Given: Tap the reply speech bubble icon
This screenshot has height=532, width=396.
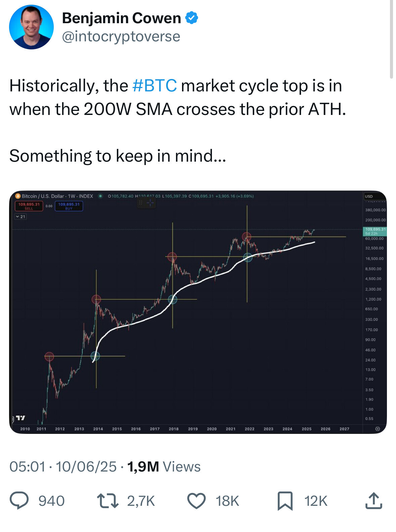Looking at the screenshot, I should [19, 501].
